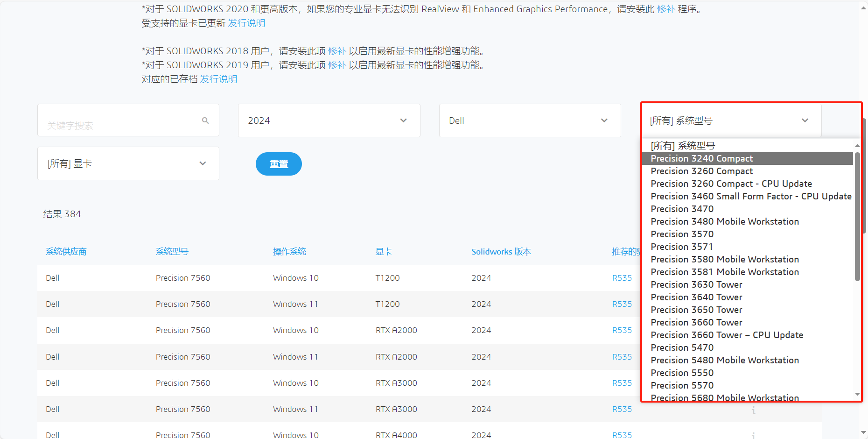Open the 2024 Solidworks version dropdown
Viewport: 868px width, 439px height.
[328, 120]
